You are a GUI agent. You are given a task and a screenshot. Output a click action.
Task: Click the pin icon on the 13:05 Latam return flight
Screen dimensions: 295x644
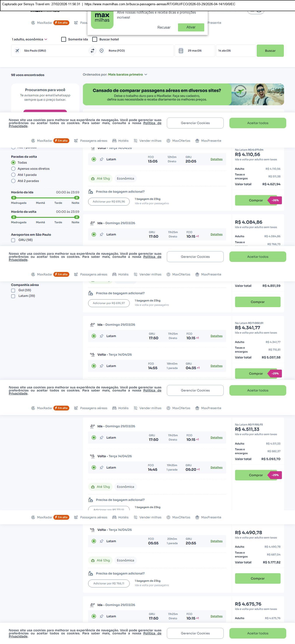pyautogui.click(x=102, y=159)
